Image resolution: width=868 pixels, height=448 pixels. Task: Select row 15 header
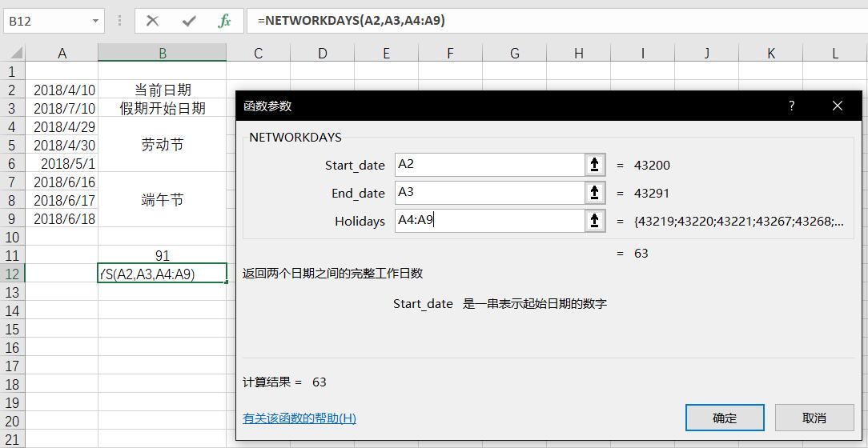(12, 329)
